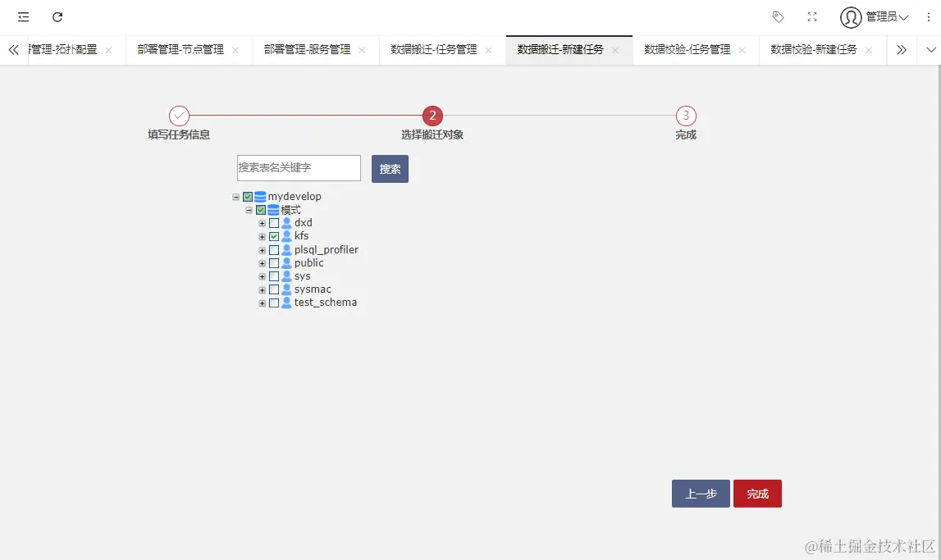This screenshot has width=941, height=560.
Task: Click the user avatar icon
Action: (x=851, y=17)
